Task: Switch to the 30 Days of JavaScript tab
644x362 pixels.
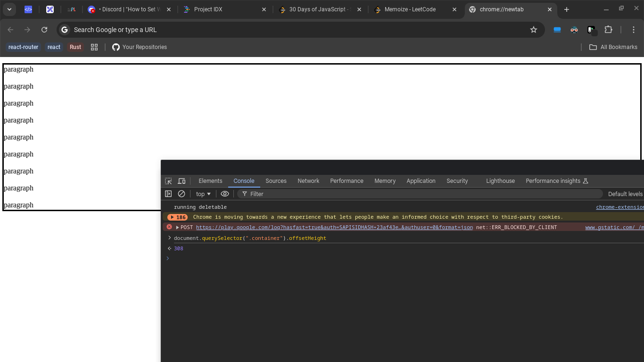Action: [x=321, y=9]
